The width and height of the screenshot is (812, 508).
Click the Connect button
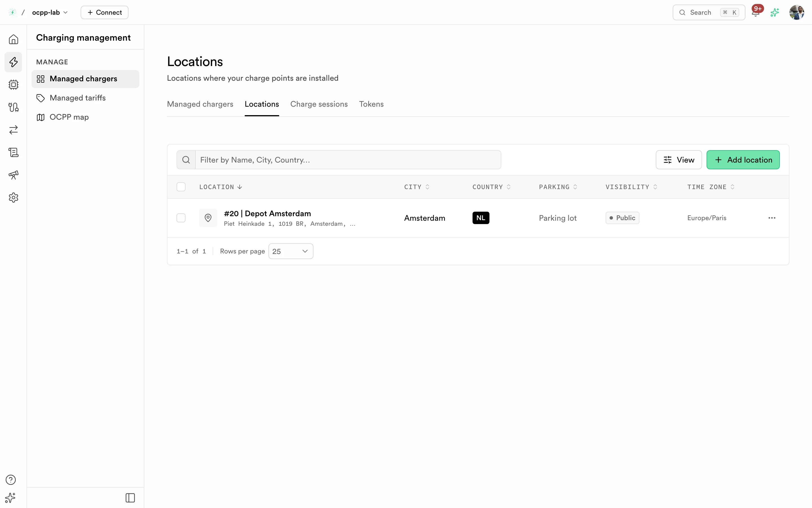point(104,12)
